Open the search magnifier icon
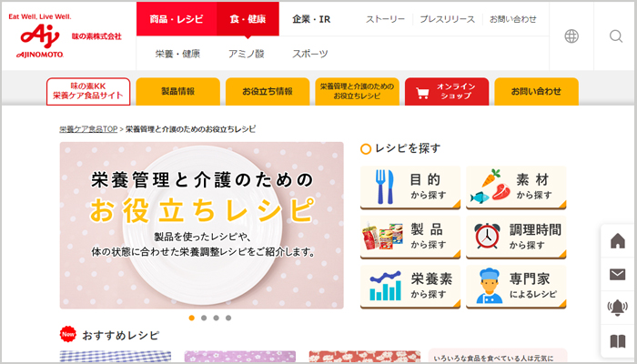 click(x=616, y=36)
